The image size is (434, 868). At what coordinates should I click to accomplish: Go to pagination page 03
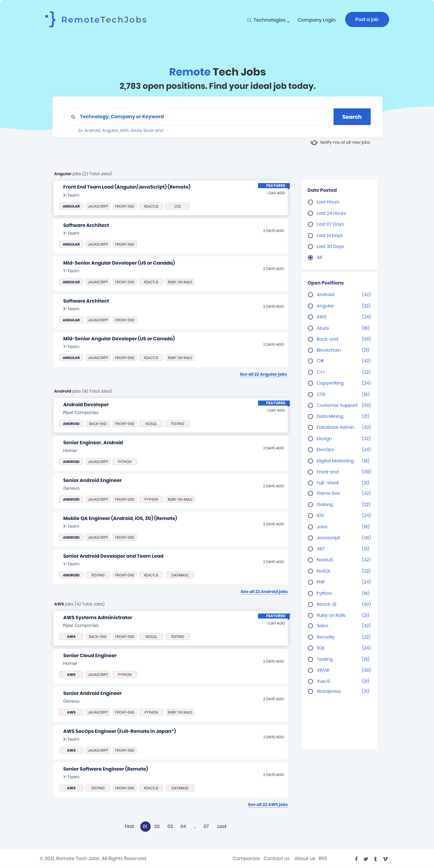click(x=170, y=826)
